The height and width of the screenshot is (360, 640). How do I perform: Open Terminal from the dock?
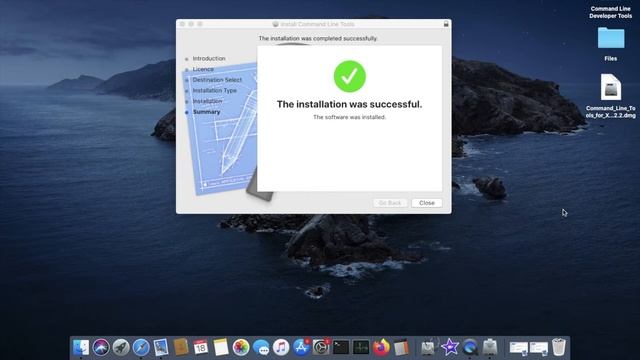click(341, 347)
